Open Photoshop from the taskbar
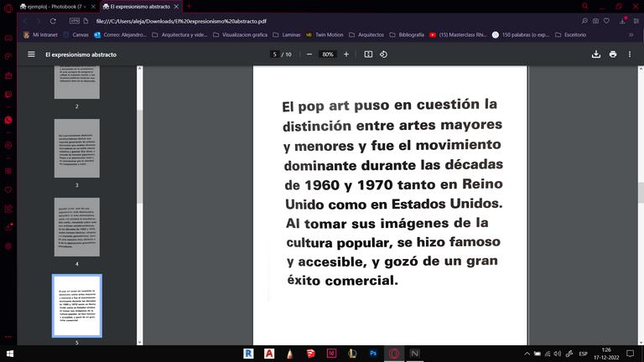Viewport: 644px width, 362px height. (373, 354)
